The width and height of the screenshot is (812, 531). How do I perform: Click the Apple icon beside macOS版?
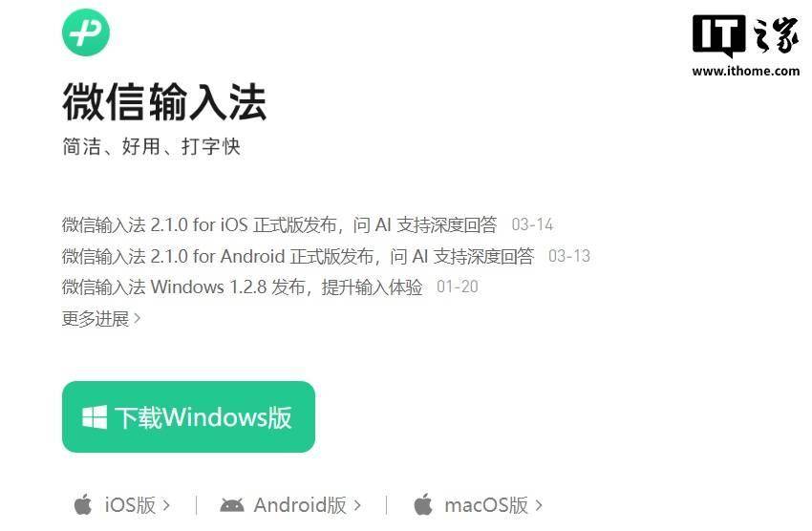[423, 504]
